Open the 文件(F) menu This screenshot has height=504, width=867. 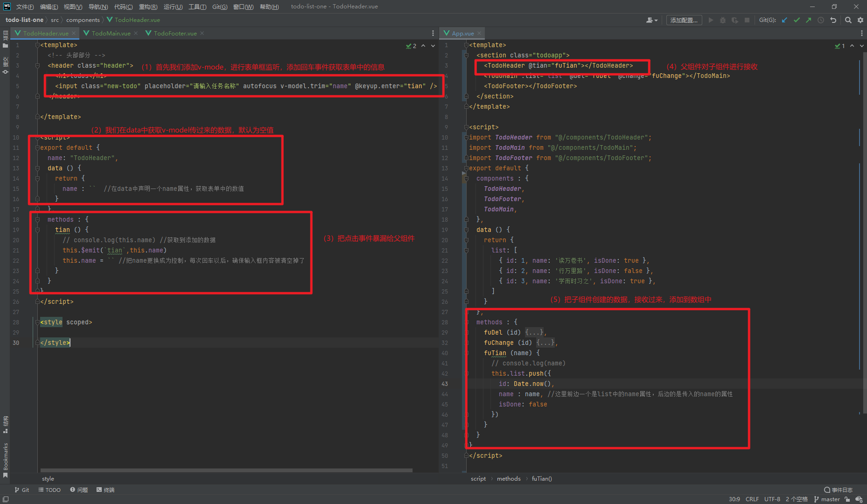(x=25, y=7)
